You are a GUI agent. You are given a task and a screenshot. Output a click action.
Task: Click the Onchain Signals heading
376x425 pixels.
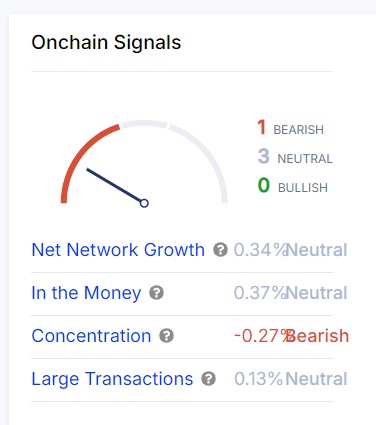[106, 43]
